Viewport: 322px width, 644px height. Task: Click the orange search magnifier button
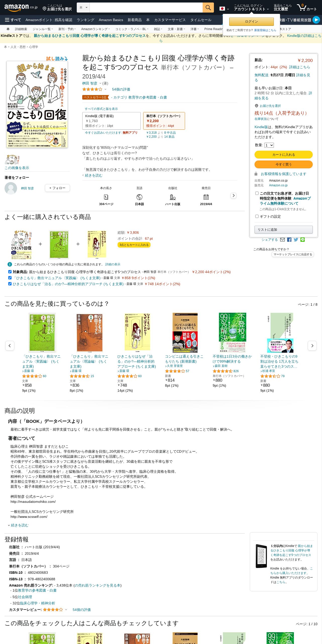click(208, 8)
